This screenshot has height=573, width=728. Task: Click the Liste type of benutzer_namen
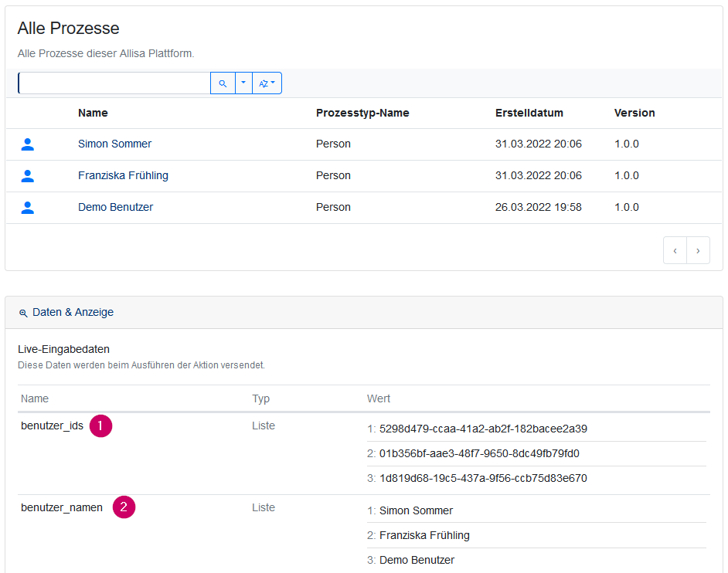[264, 507]
